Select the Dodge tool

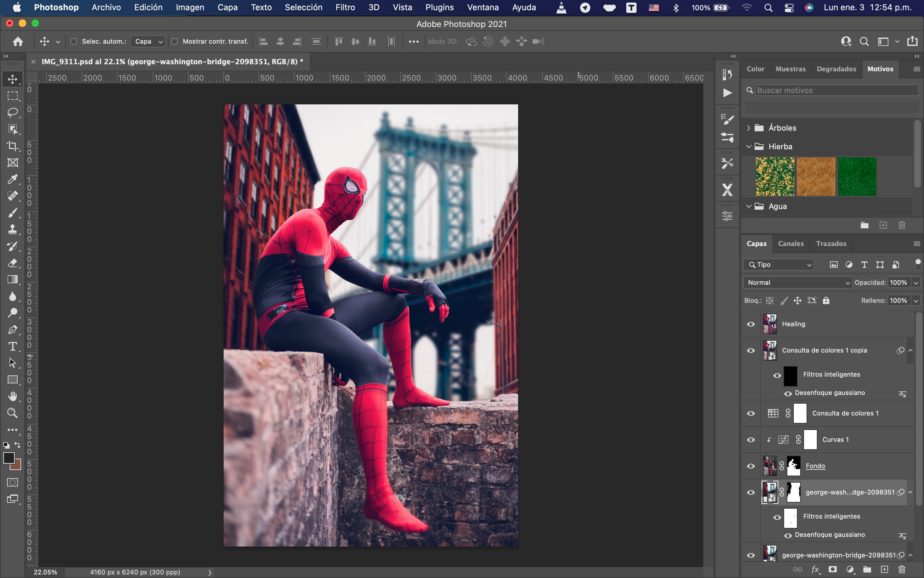point(13,313)
